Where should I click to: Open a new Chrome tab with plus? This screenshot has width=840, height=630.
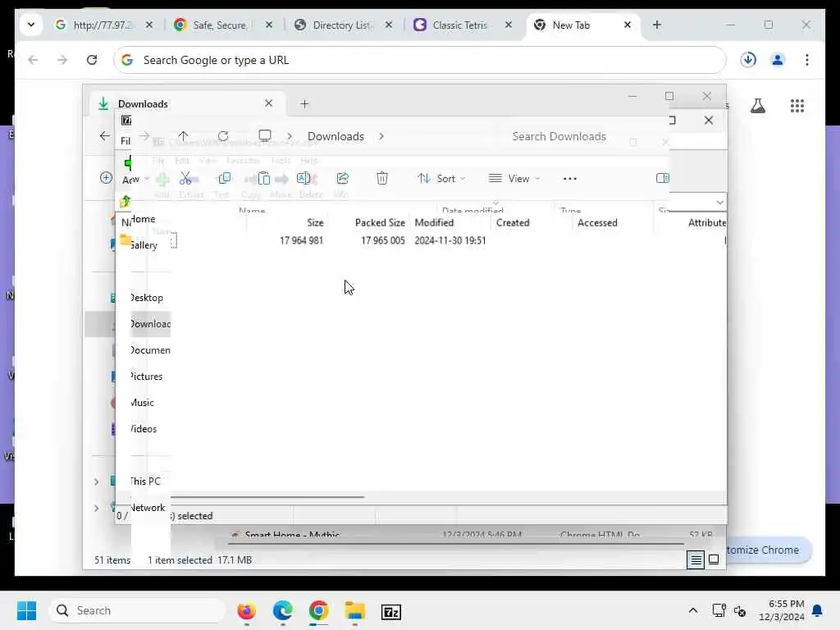657,25
